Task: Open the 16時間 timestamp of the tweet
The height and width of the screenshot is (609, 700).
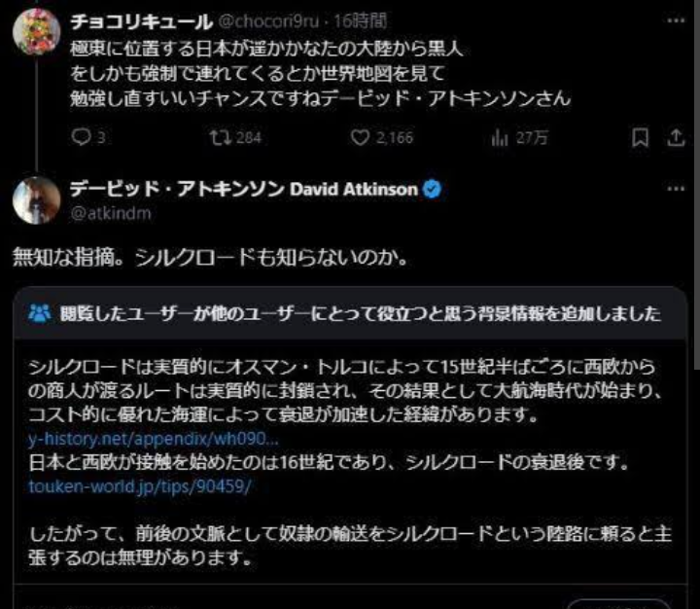Action: point(361,21)
